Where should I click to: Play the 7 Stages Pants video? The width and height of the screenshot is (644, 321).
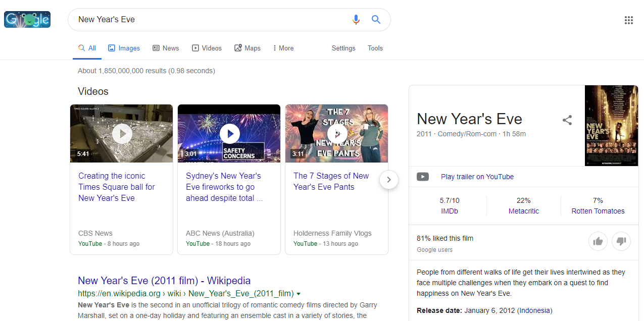click(337, 134)
